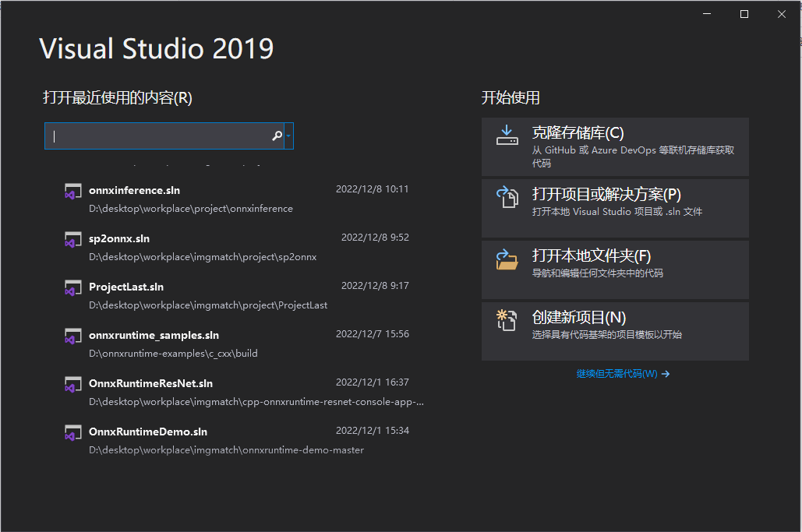The image size is (802, 532).
Task: Minimize the Visual Studio 2019 window
Action: [707, 14]
